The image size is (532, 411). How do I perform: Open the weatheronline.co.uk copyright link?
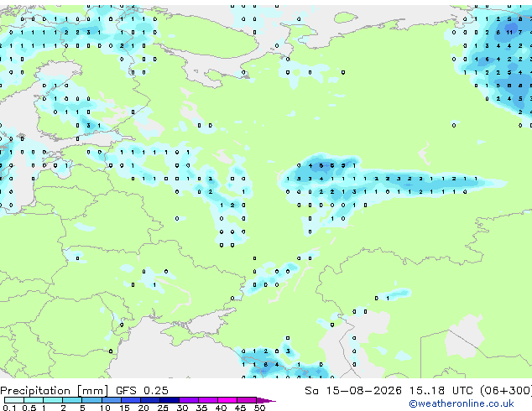pos(462,403)
